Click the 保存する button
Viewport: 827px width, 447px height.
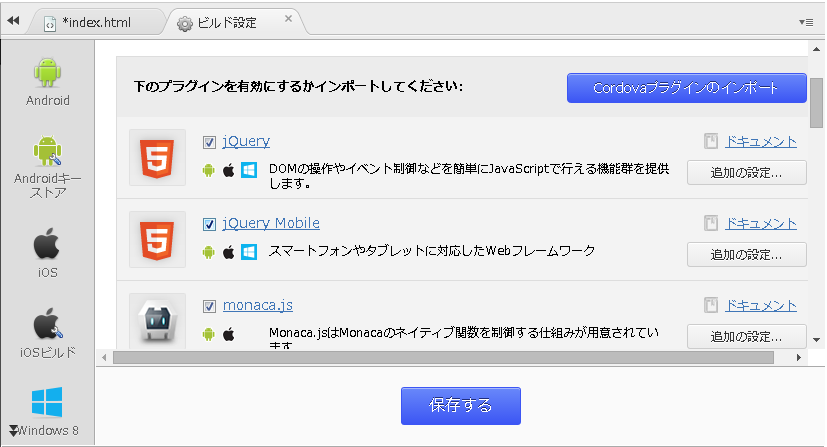(460, 405)
